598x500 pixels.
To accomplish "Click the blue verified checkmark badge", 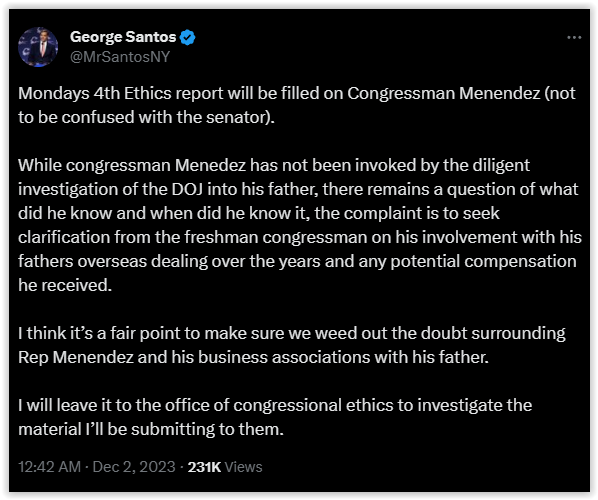I will click(x=188, y=37).
